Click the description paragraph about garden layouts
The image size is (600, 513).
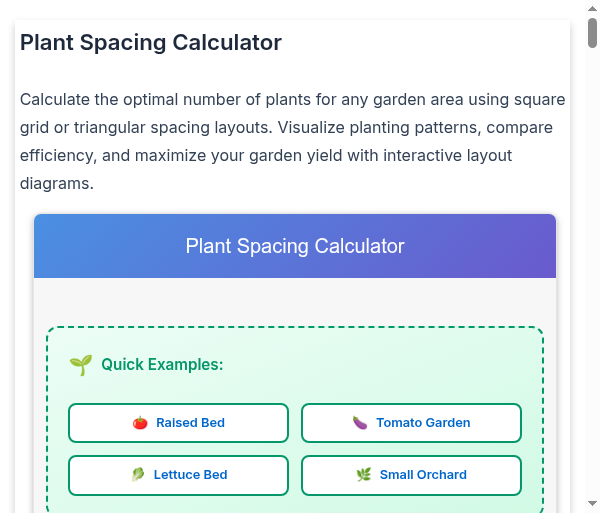click(292, 141)
